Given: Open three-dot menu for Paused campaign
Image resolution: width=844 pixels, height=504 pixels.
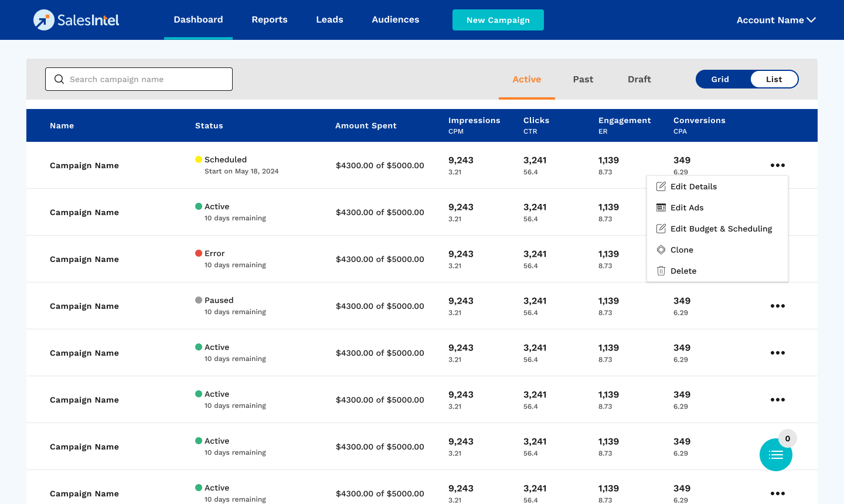Looking at the screenshot, I should click(x=777, y=306).
